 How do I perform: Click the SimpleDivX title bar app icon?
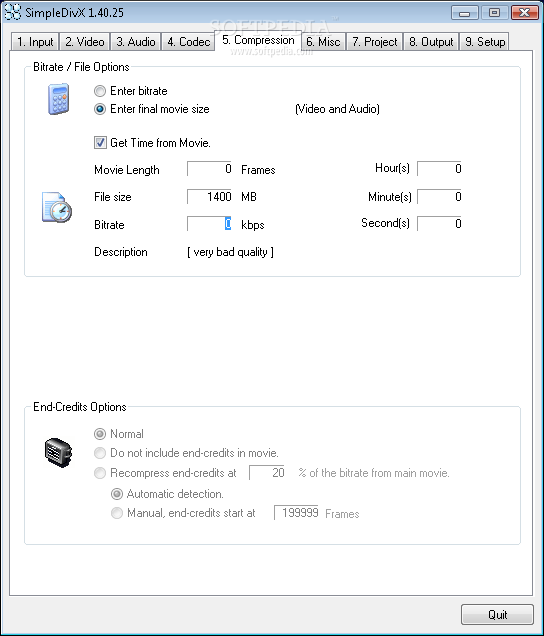point(12,12)
